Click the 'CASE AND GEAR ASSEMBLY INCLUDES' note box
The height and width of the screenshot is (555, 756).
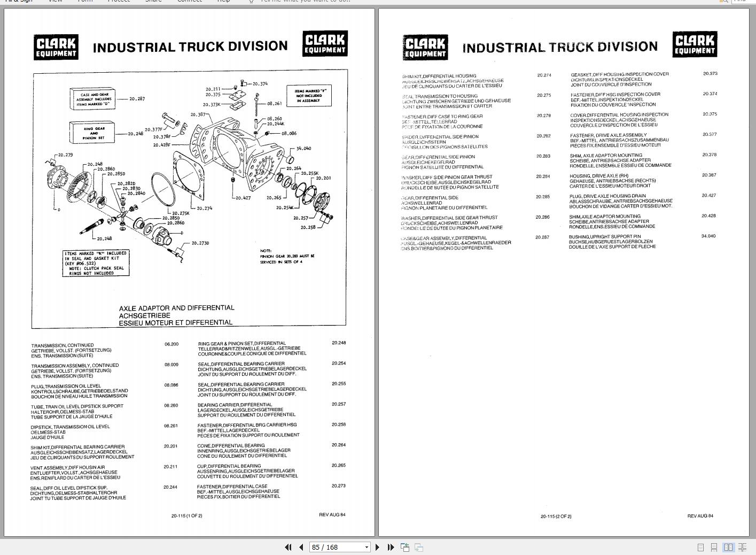tap(94, 99)
